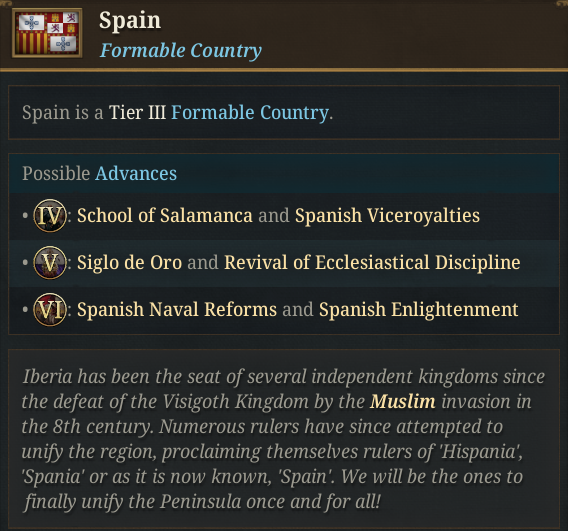
Task: Click the Age V roman numeral icon
Action: pyautogui.click(x=50, y=262)
